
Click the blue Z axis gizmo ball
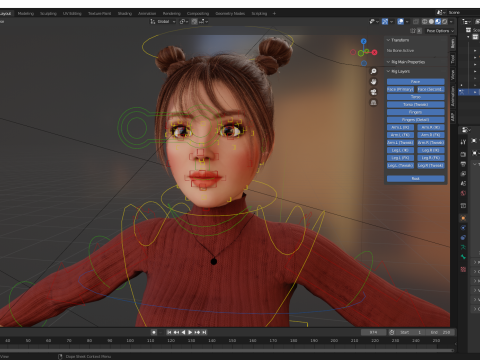point(364,41)
